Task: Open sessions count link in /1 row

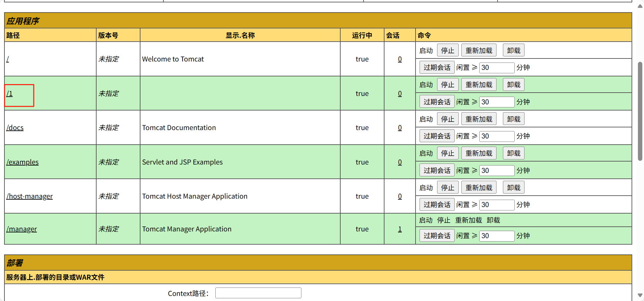Action: coord(400,94)
